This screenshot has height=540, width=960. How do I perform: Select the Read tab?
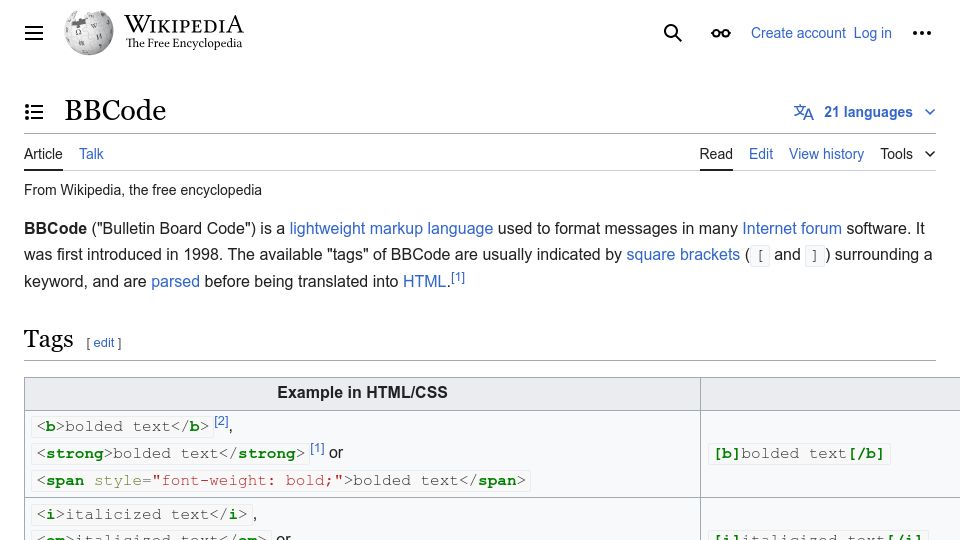pos(716,154)
